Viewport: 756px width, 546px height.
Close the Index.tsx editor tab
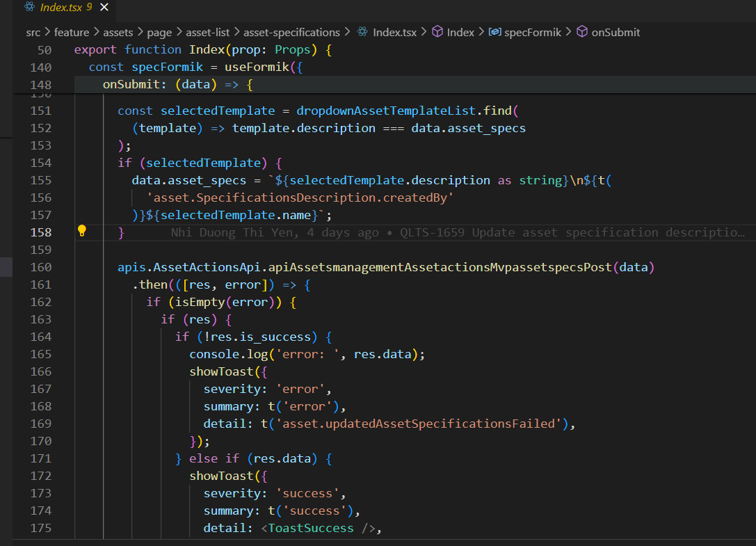tap(104, 7)
